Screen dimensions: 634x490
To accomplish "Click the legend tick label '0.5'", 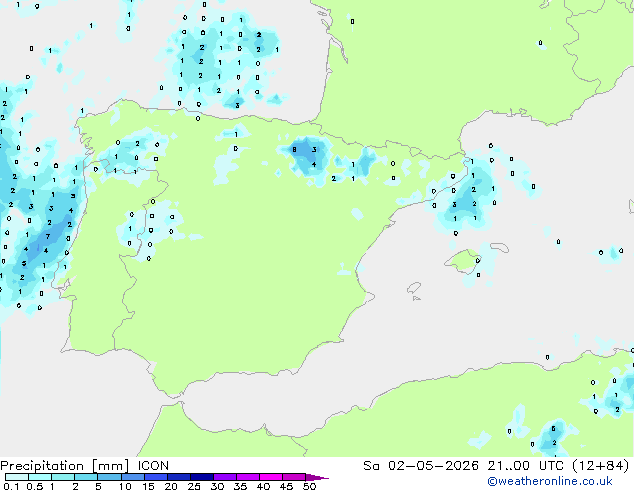I will (x=35, y=486).
